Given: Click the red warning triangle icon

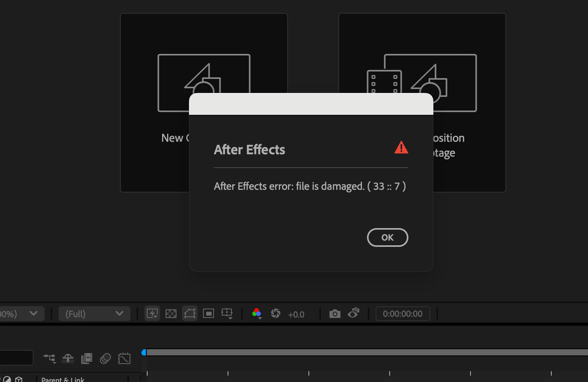Looking at the screenshot, I should (401, 147).
